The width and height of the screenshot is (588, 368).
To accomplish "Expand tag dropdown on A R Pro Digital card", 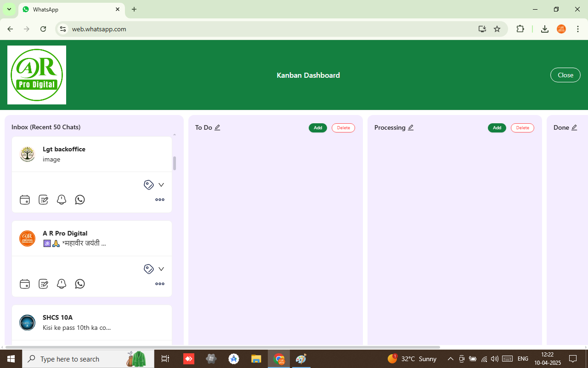I will (x=161, y=269).
